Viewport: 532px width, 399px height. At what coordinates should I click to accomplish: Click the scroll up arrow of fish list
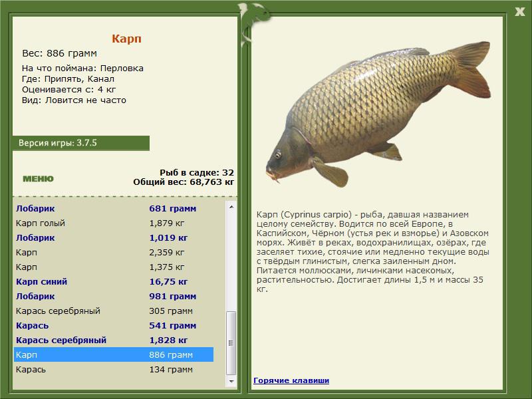[x=231, y=207]
